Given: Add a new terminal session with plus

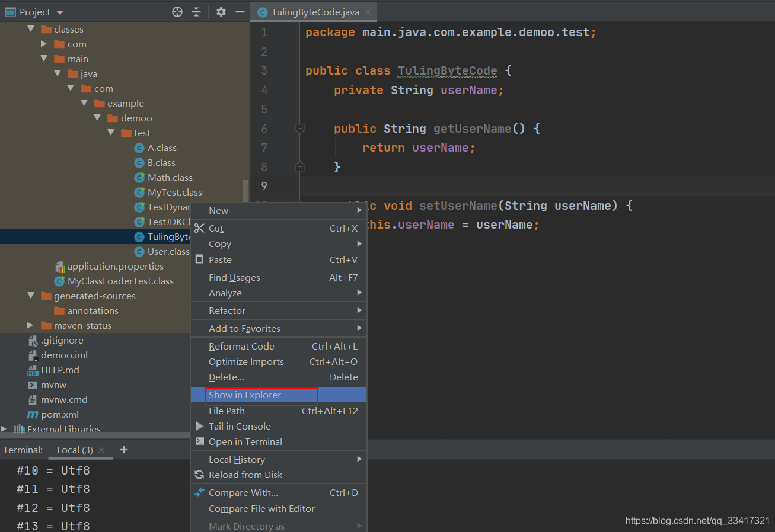Looking at the screenshot, I should tap(124, 450).
